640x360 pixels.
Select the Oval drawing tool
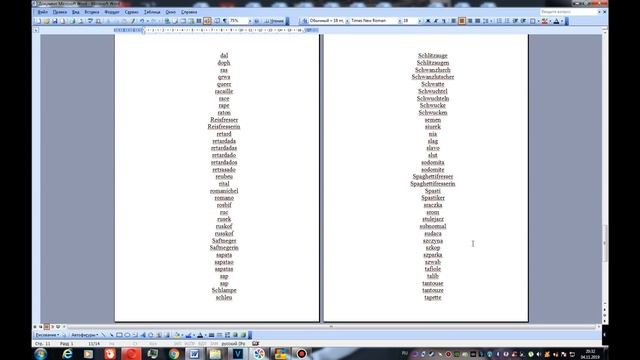click(127, 335)
